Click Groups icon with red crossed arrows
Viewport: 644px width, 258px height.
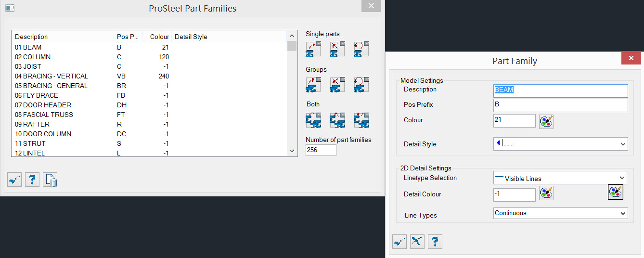click(x=337, y=84)
